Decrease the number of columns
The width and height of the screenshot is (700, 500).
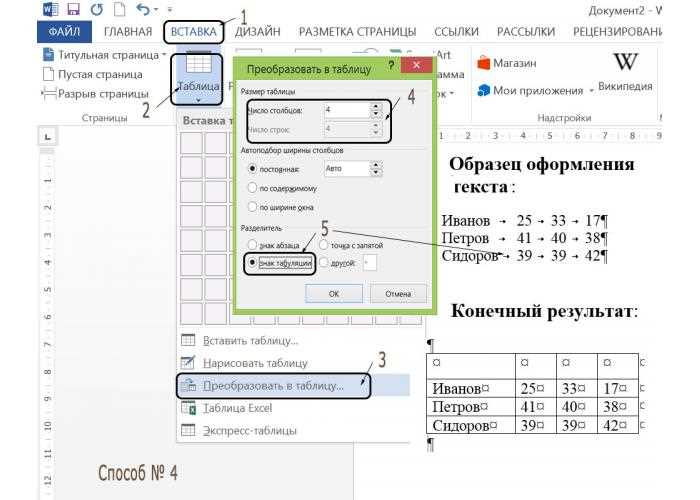(x=375, y=114)
